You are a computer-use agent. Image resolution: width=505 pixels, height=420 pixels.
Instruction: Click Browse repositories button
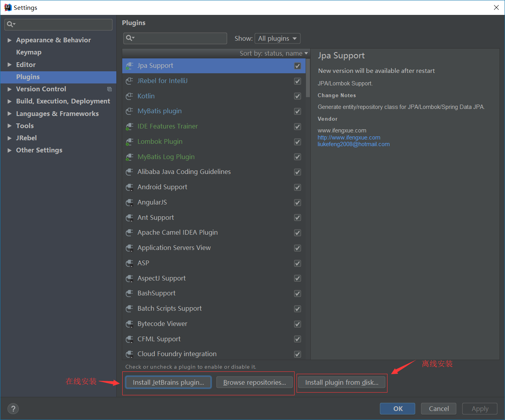(255, 382)
